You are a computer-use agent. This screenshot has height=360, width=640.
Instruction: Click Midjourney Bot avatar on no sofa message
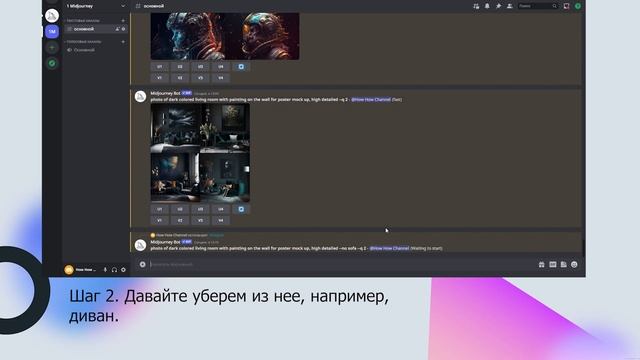click(140, 245)
